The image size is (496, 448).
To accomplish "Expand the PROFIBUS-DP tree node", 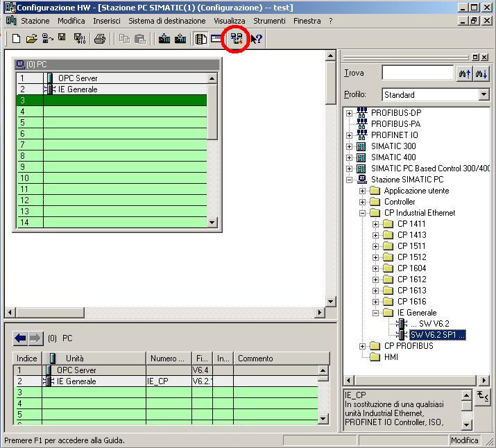I will pos(349,113).
